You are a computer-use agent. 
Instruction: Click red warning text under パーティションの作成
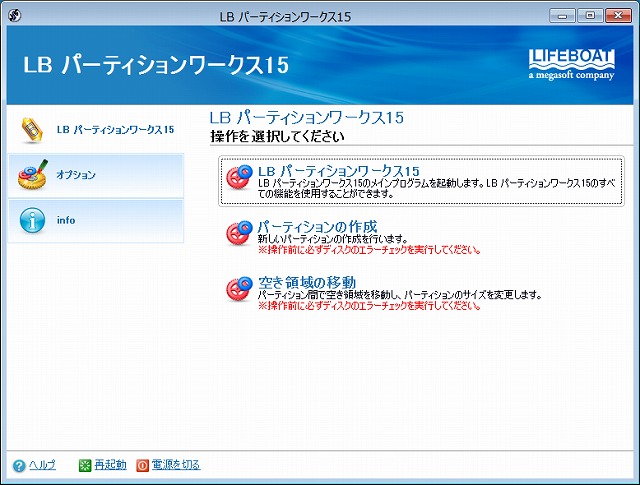pos(369,249)
